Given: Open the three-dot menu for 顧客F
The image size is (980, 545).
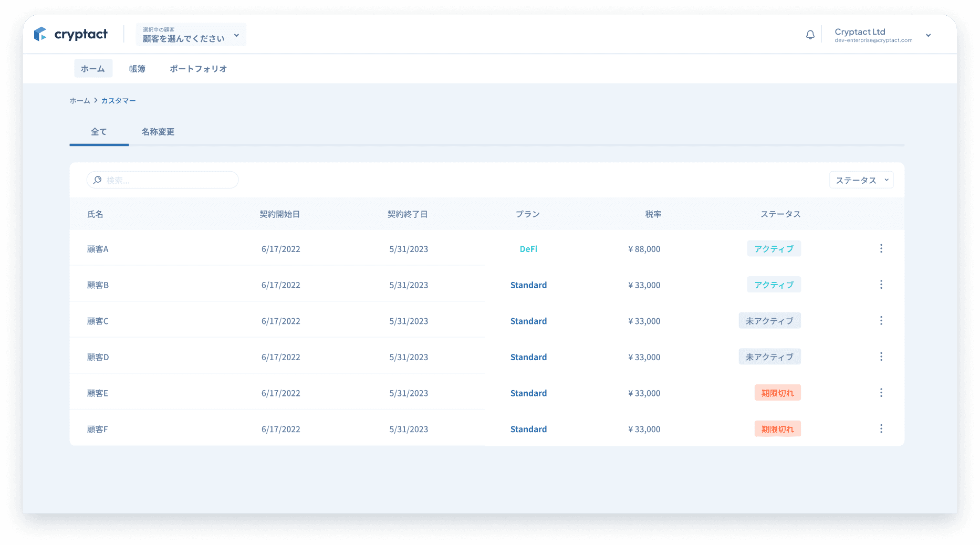Looking at the screenshot, I should click(881, 429).
